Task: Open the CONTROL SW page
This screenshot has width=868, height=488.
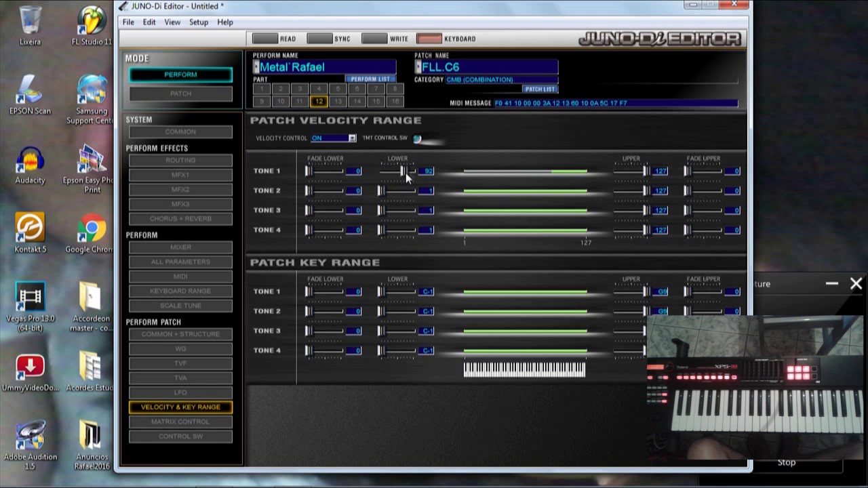Action: tap(180, 436)
